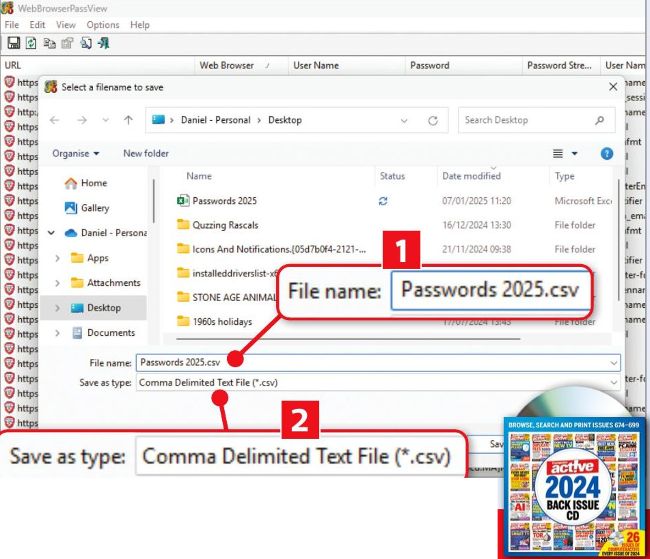Expand the Apps folder in tree
The width and height of the screenshot is (650, 559).
coord(57,258)
